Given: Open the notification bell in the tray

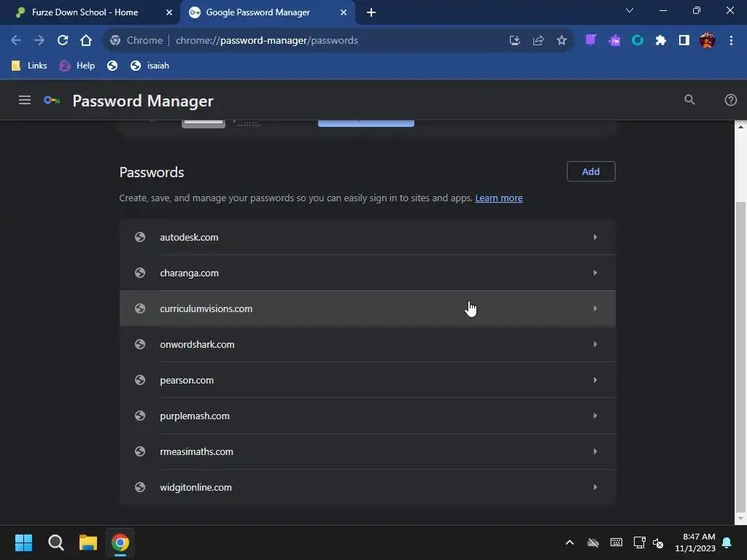Looking at the screenshot, I should [x=727, y=542].
